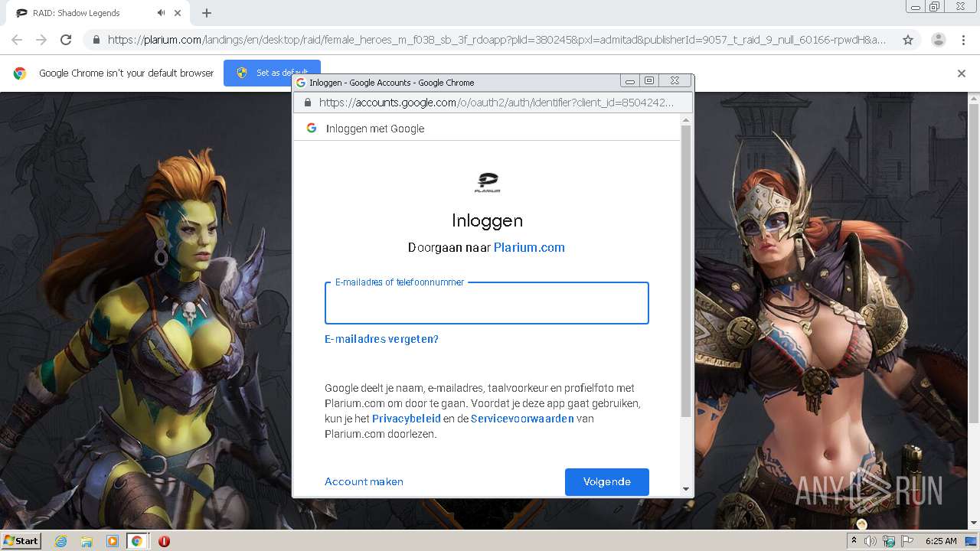Open a new browser tab
The width and height of the screenshot is (980, 551).
pyautogui.click(x=207, y=13)
